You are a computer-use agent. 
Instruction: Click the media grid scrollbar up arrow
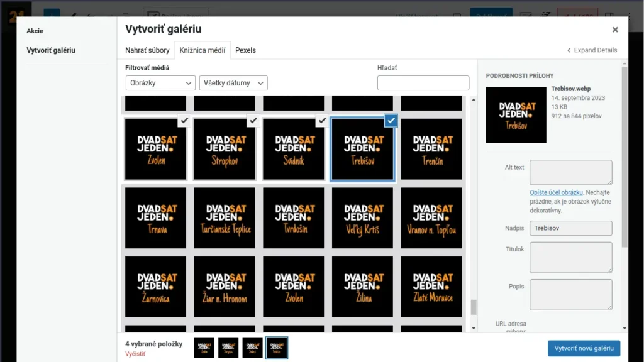474,100
